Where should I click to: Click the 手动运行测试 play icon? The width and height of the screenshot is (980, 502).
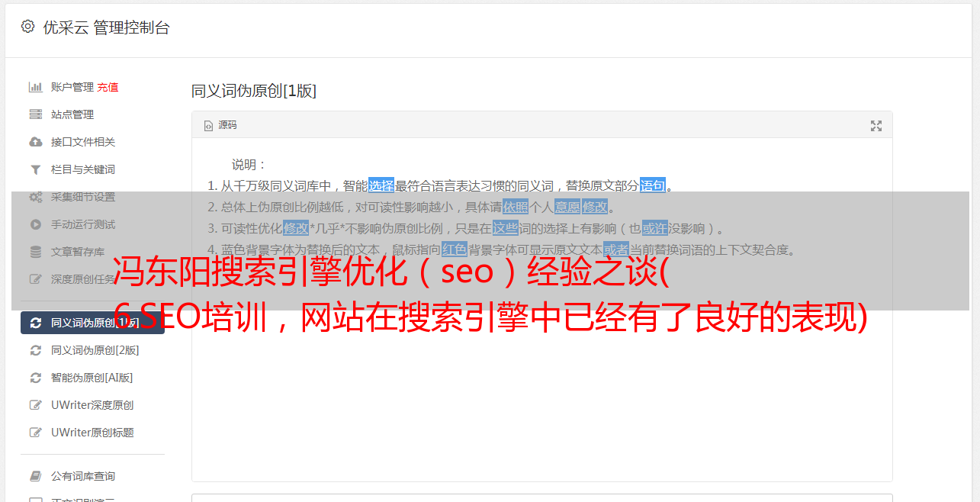35,224
